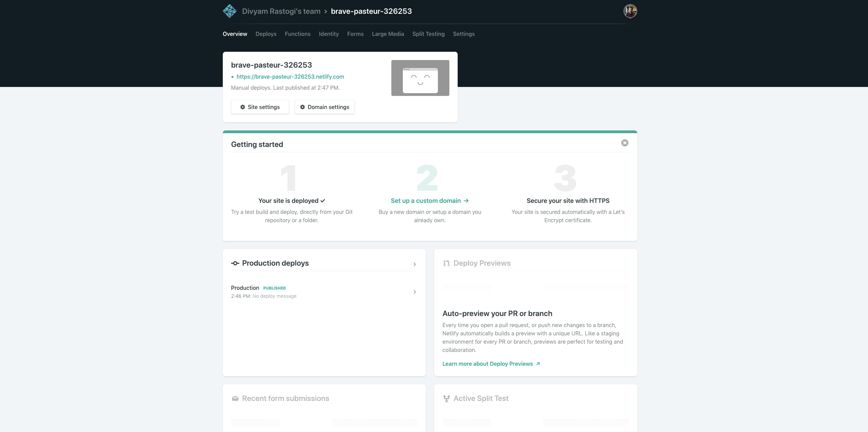This screenshot has height=432, width=868.
Task: Switch to the Deploys tab
Action: point(266,34)
